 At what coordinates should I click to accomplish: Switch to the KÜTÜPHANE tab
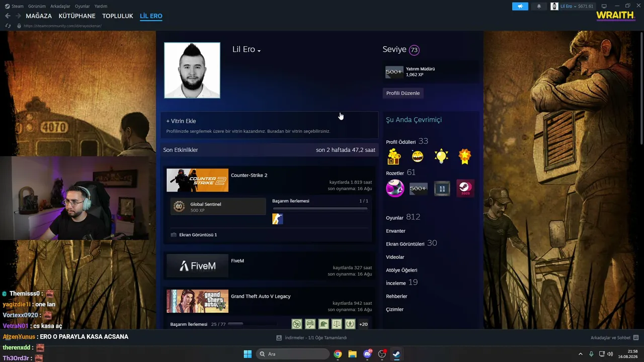pos(77,16)
